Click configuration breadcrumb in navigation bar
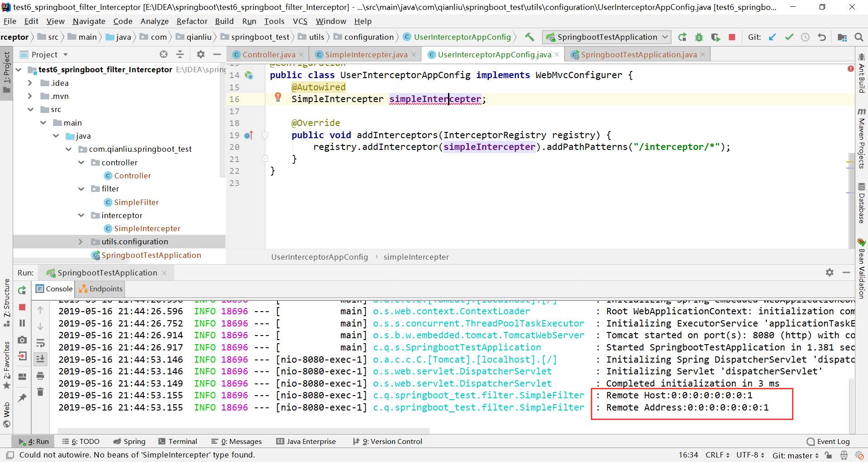This screenshot has height=462, width=868. [369, 37]
